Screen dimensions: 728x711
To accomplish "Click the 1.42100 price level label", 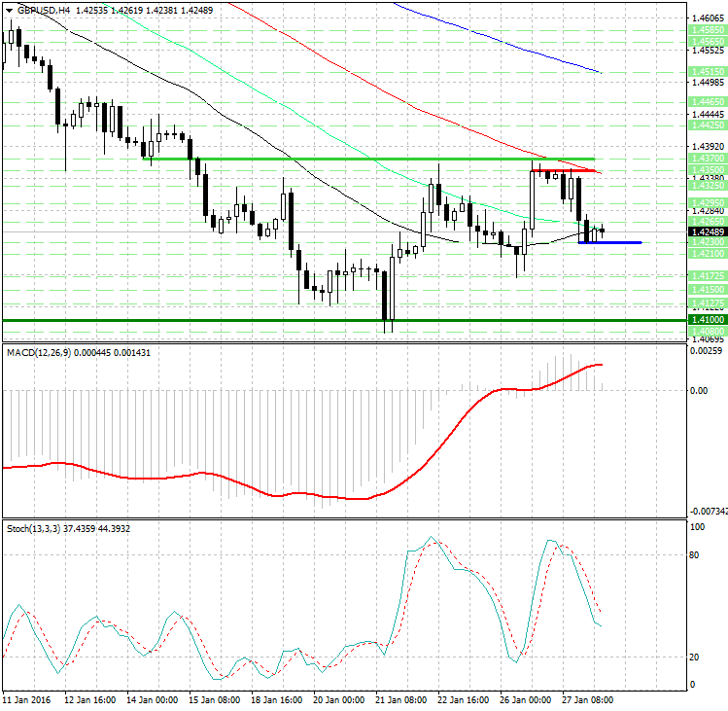I will [708, 254].
